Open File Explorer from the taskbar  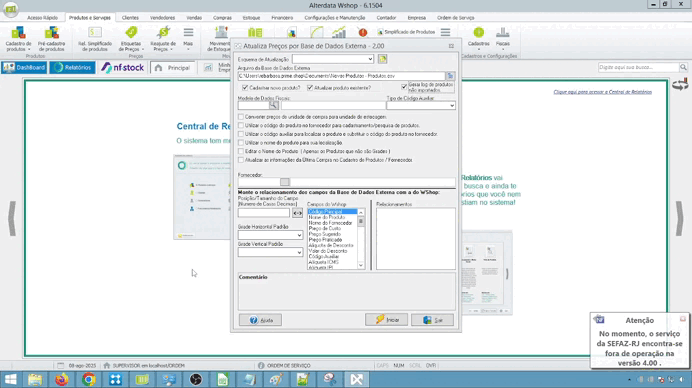[35, 379]
